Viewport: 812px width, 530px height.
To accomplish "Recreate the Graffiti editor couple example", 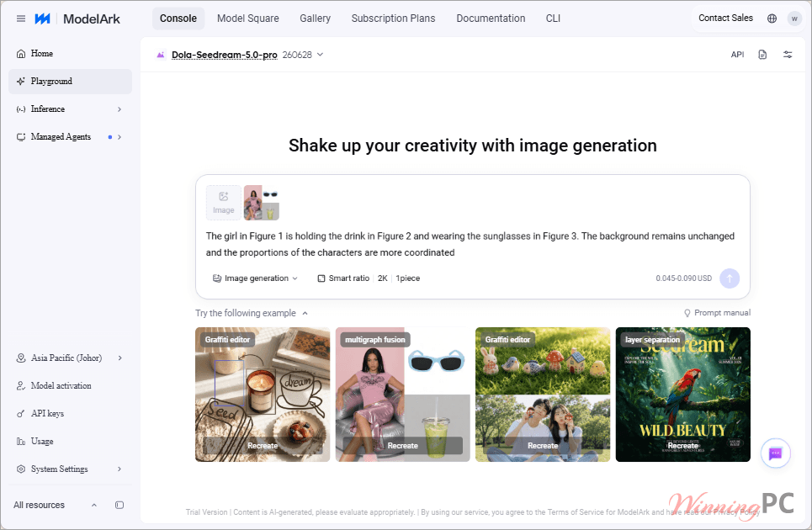I will pyautogui.click(x=543, y=446).
